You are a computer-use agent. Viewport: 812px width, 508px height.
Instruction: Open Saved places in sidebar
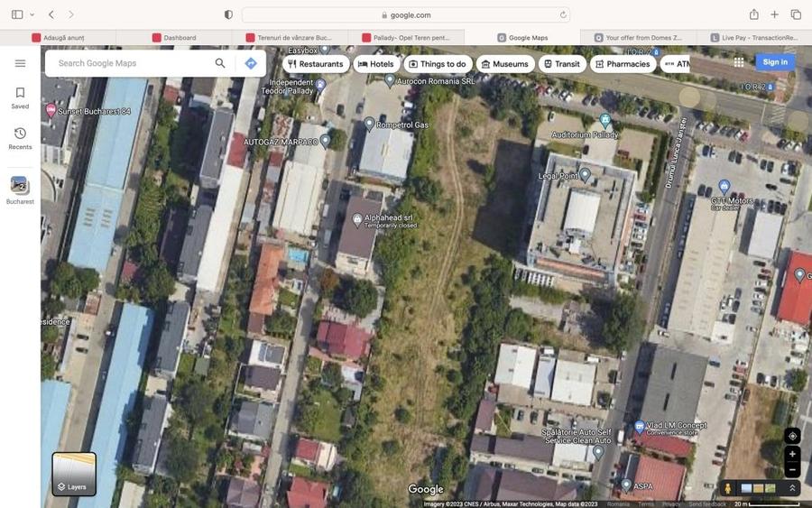20,97
